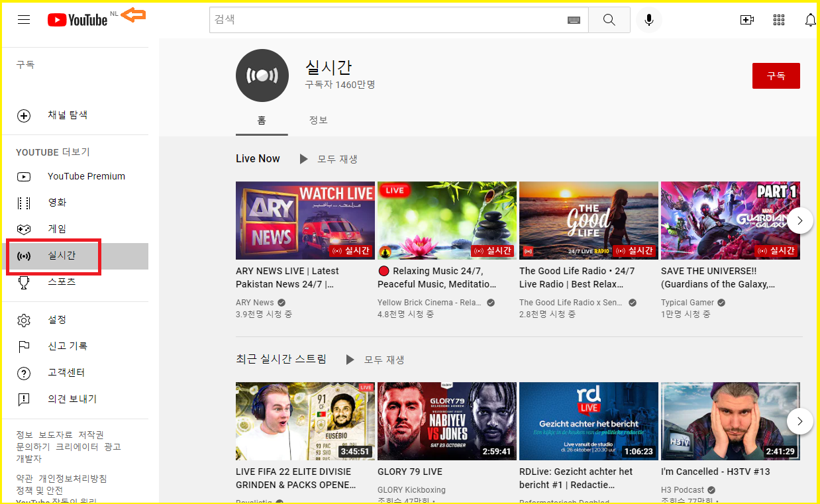The height and width of the screenshot is (504, 820).
Task: Click verified badge next to H3 Podcast
Action: point(711,490)
